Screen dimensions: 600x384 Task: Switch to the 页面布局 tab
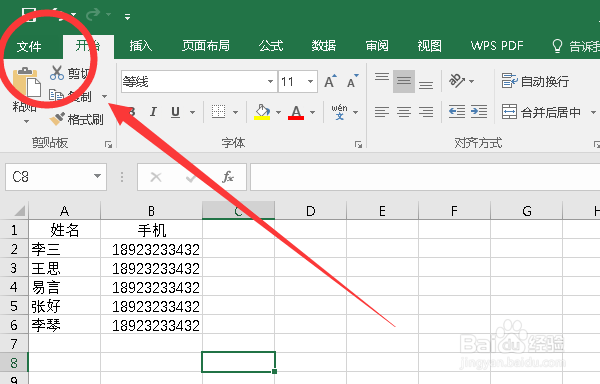(x=205, y=46)
